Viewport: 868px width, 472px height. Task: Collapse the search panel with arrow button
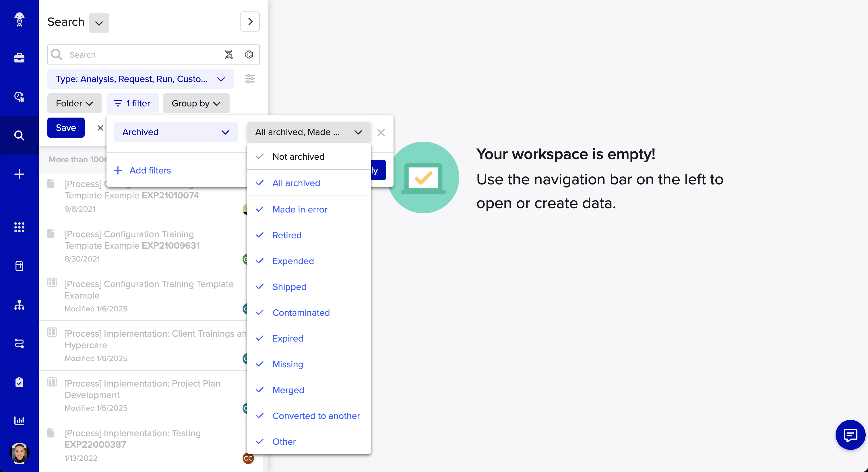[x=250, y=22]
